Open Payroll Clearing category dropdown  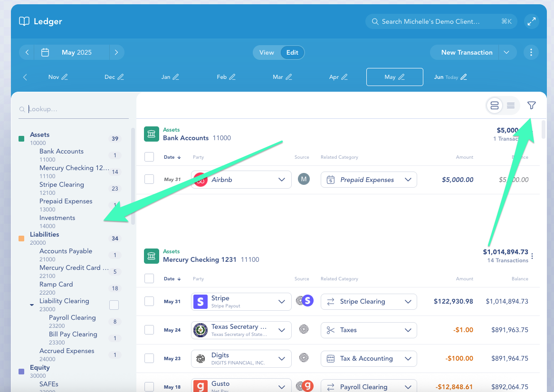(x=408, y=387)
